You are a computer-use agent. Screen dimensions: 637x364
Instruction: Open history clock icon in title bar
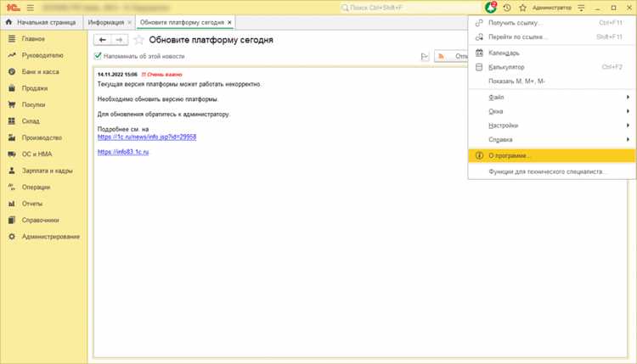[507, 8]
